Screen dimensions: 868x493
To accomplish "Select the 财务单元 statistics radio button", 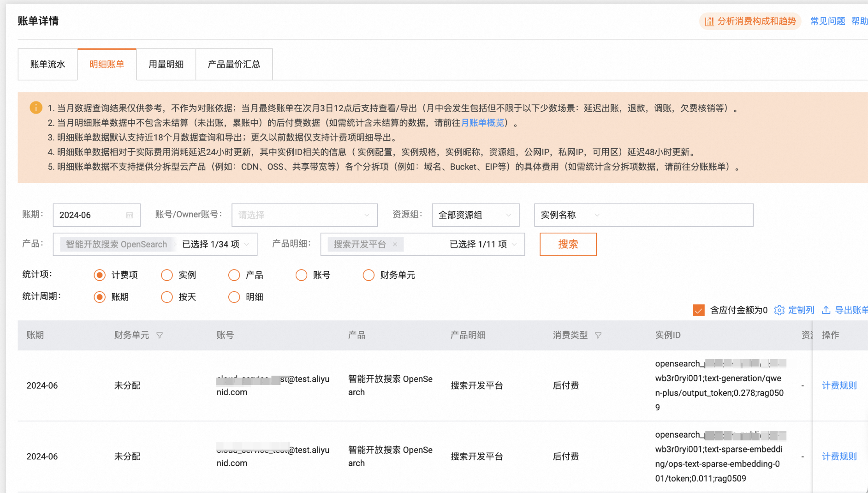I will (369, 275).
